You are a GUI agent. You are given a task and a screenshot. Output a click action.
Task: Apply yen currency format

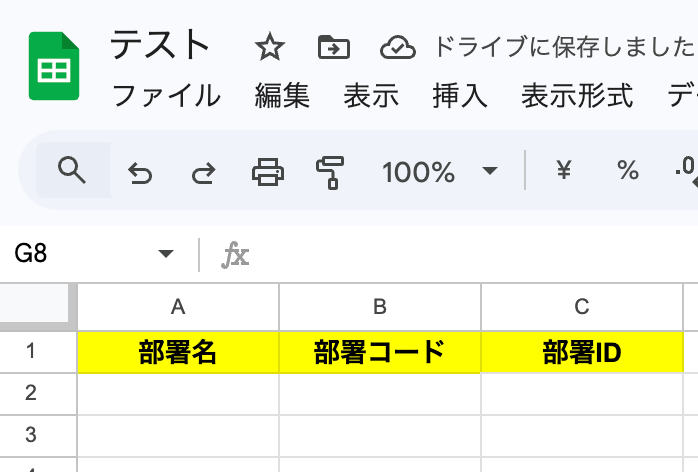point(564,170)
